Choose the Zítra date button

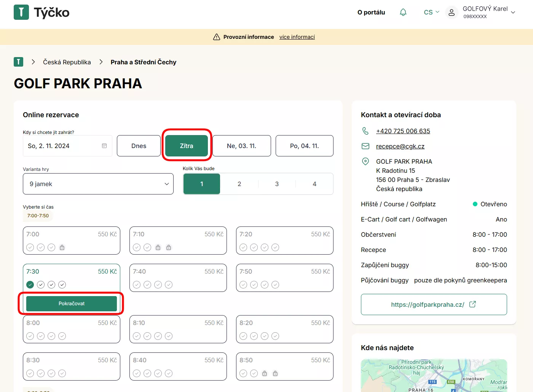click(x=187, y=146)
